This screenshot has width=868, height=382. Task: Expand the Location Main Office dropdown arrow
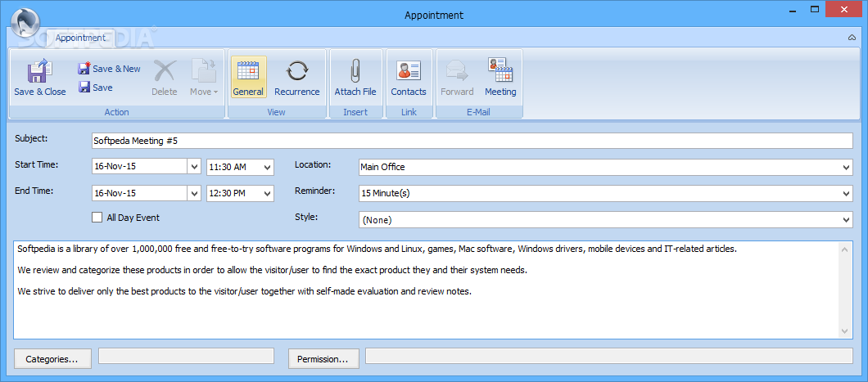click(x=847, y=167)
